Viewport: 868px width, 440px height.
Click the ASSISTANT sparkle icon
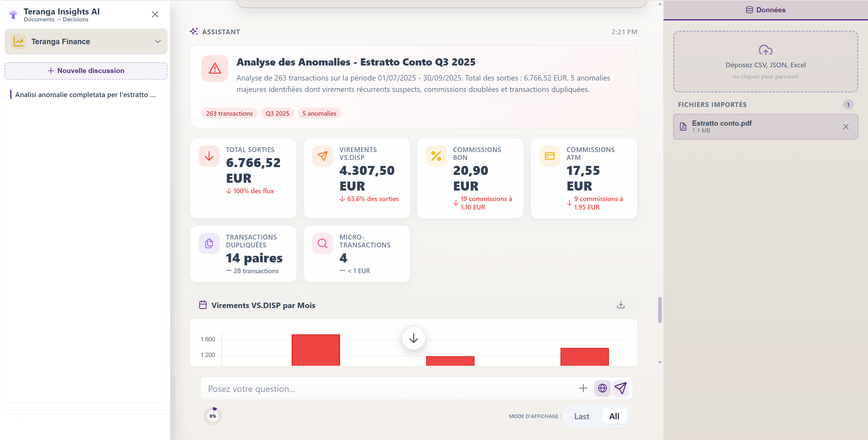194,32
